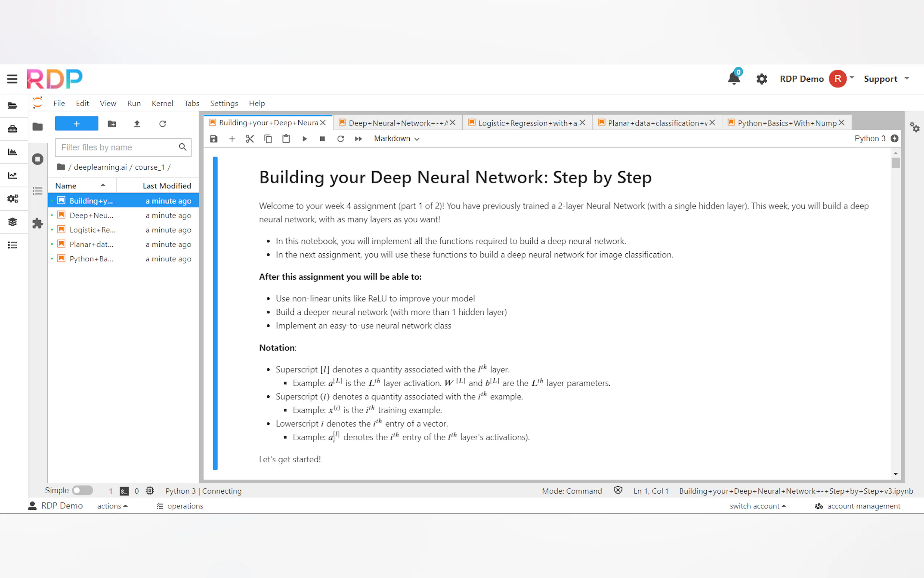Switch to the Logistic+Regression notebook tab
The width and height of the screenshot is (924, 578).
point(527,123)
